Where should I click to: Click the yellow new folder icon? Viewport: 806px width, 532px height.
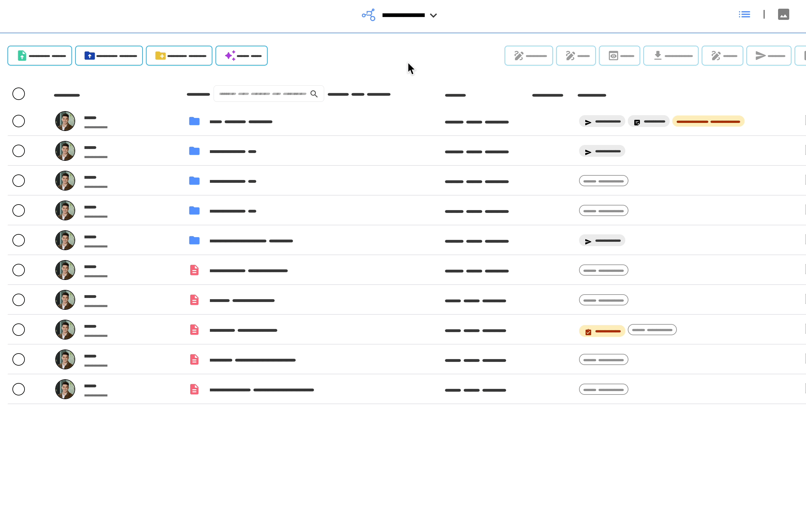pos(160,55)
